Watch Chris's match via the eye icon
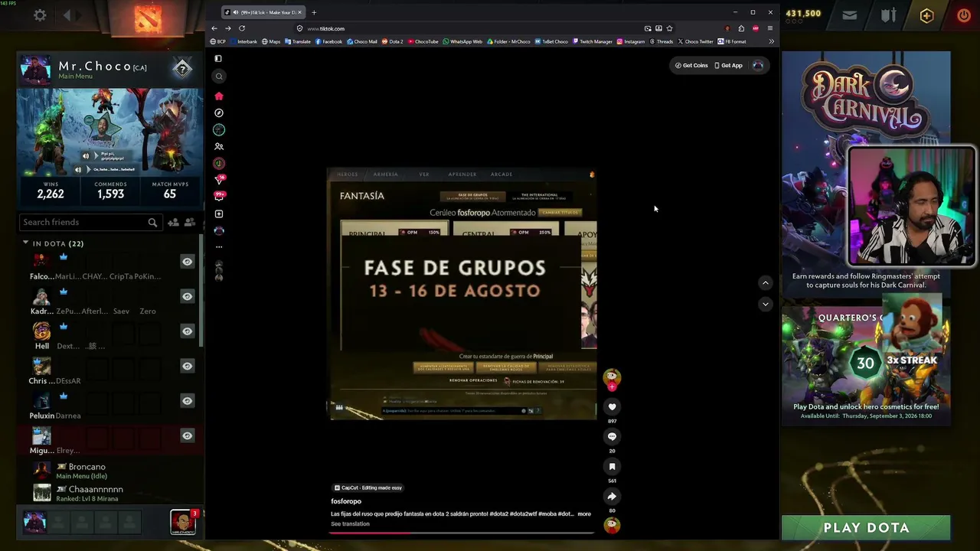 pos(187,366)
